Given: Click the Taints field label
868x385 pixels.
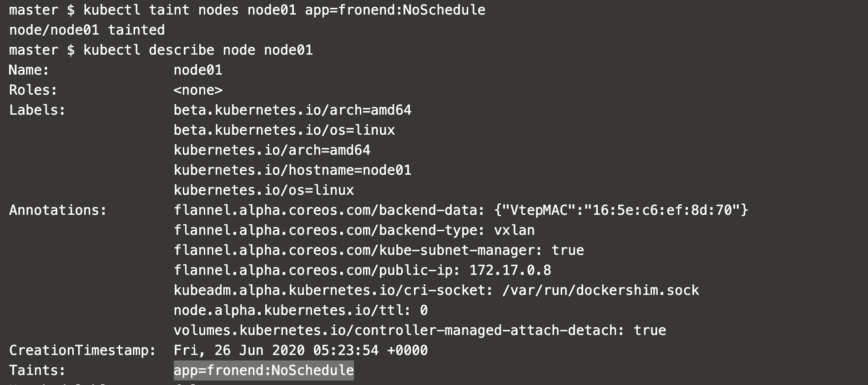Looking at the screenshot, I should [x=37, y=370].
